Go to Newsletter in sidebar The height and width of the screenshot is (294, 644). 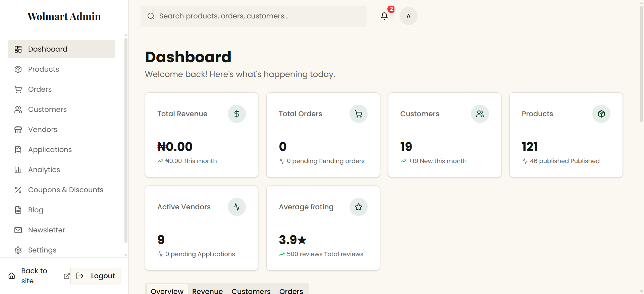coord(62,230)
